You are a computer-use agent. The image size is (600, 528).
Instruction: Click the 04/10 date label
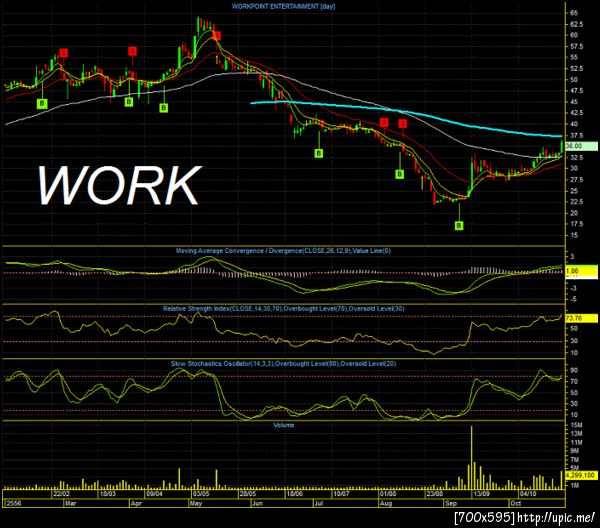pos(528,494)
